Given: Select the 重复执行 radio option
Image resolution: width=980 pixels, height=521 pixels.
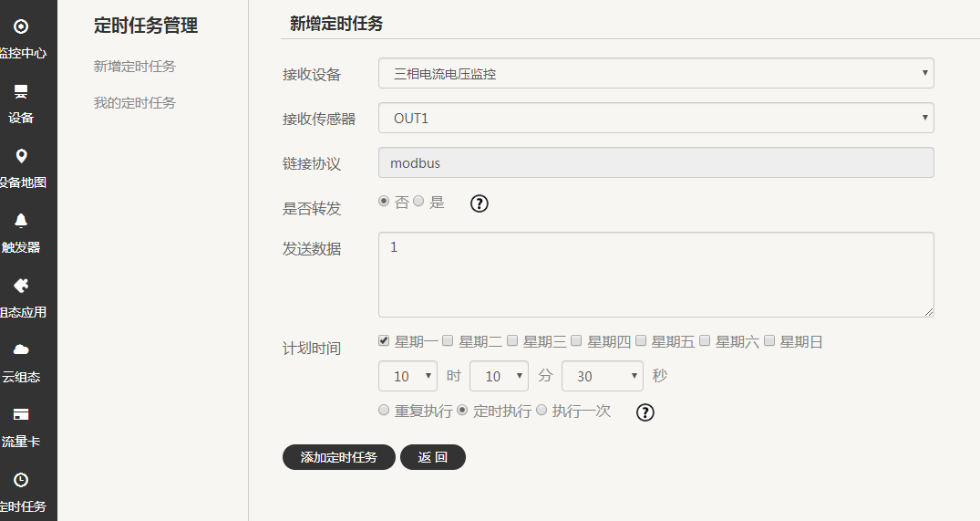Looking at the screenshot, I should click(x=384, y=411).
